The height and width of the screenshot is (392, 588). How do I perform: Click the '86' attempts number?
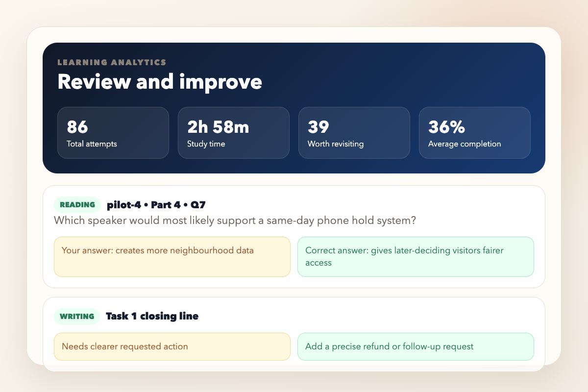(77, 127)
